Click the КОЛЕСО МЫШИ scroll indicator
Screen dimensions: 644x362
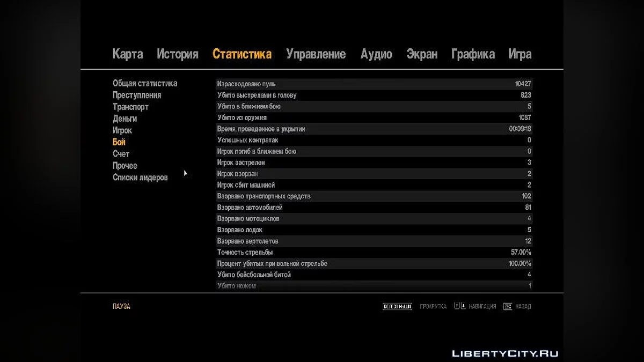pos(397,306)
